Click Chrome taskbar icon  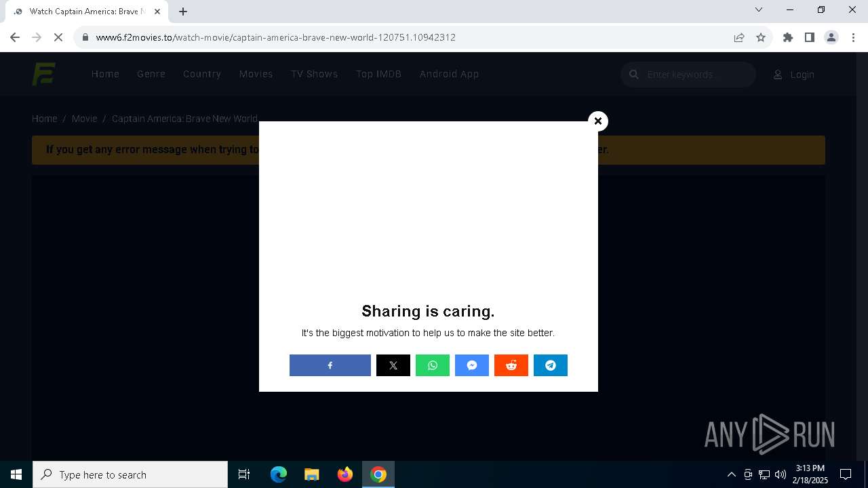378,474
